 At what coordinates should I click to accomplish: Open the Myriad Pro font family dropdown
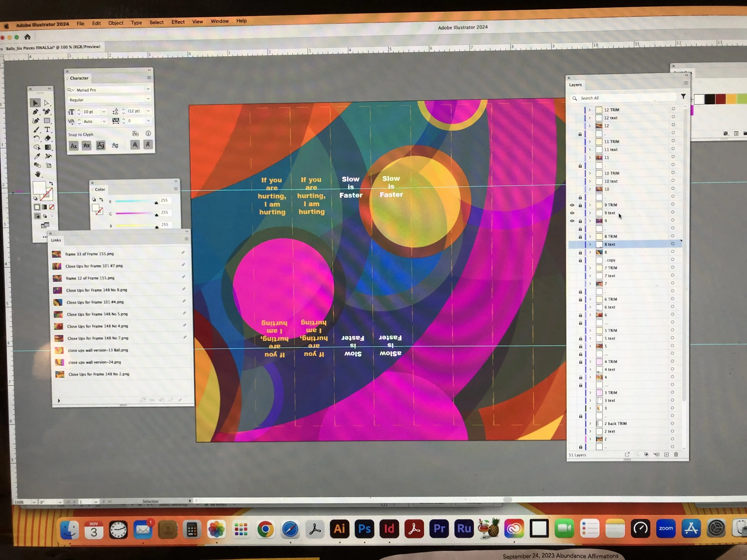click(148, 89)
